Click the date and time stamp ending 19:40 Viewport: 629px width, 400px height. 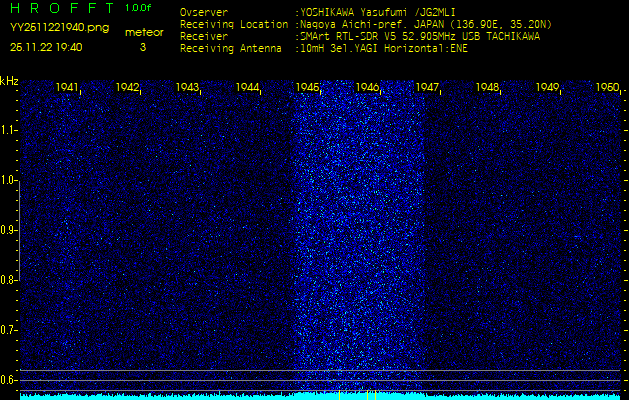pyautogui.click(x=46, y=47)
